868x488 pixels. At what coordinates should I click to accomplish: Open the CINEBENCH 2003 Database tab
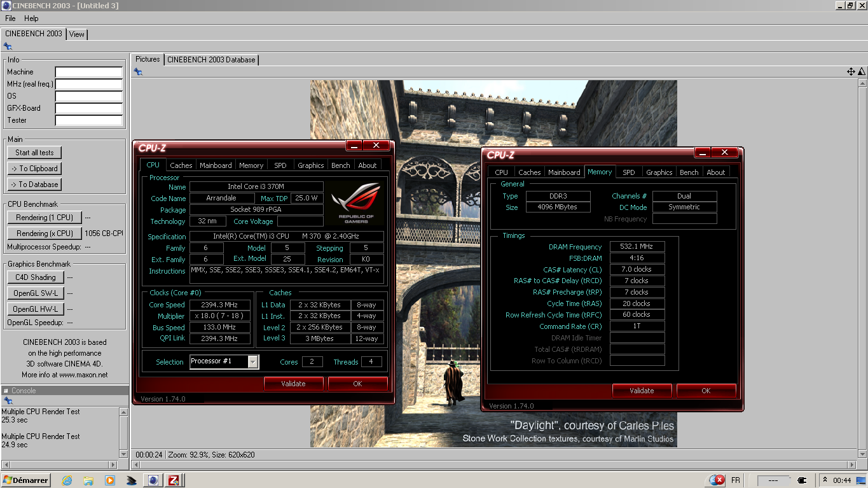(x=211, y=60)
